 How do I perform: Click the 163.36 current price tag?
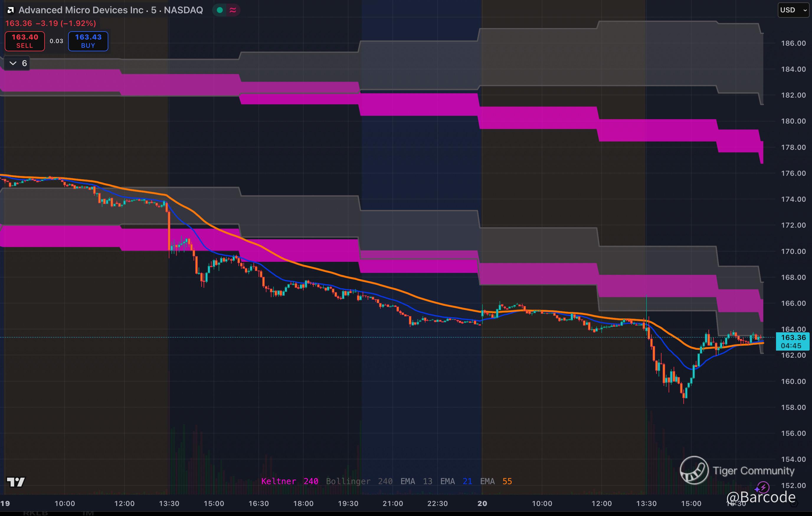pyautogui.click(x=793, y=337)
